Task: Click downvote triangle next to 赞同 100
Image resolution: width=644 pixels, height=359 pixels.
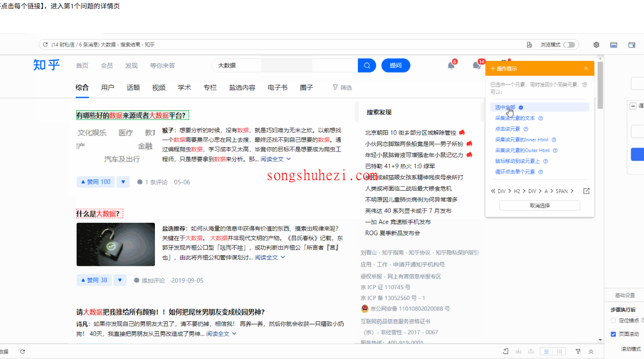Action: click(123, 182)
